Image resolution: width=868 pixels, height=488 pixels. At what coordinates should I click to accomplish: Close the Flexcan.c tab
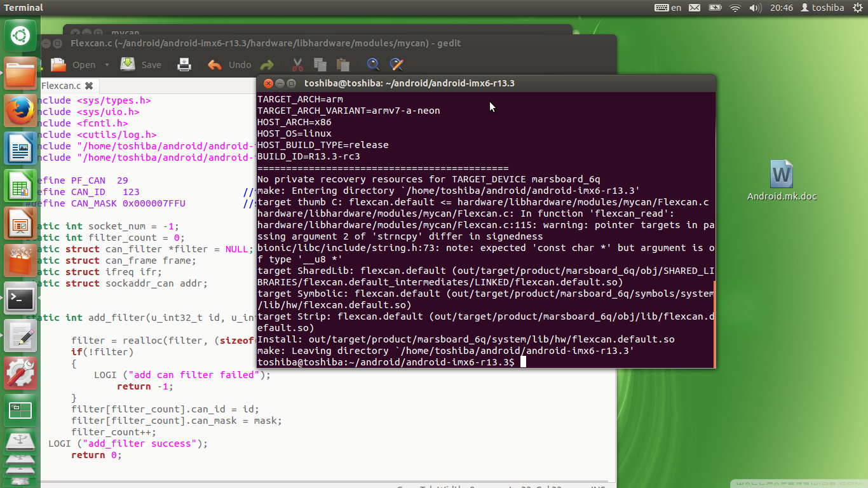coord(89,86)
